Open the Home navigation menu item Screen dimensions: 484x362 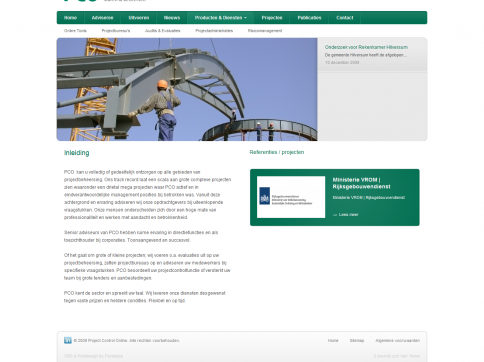point(70,18)
